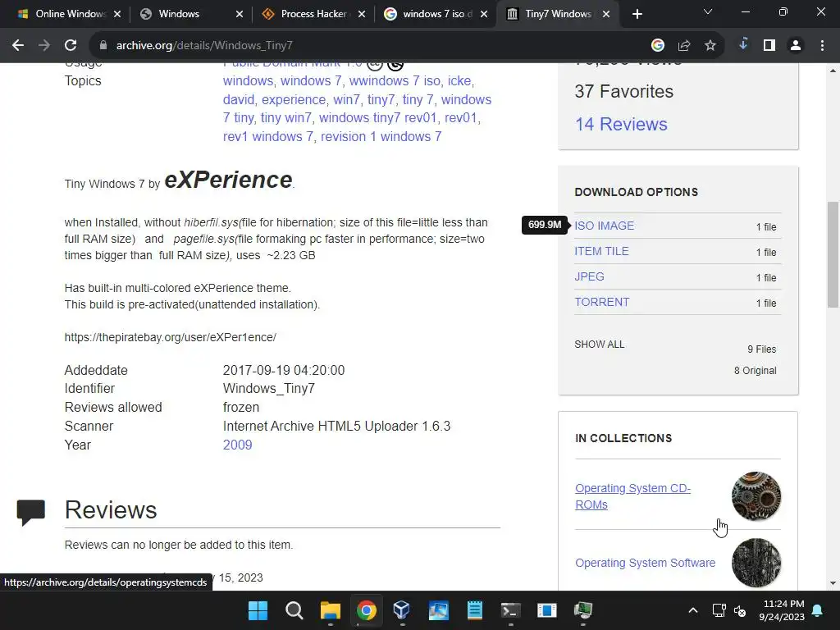Open the year 2009 link

click(x=237, y=445)
